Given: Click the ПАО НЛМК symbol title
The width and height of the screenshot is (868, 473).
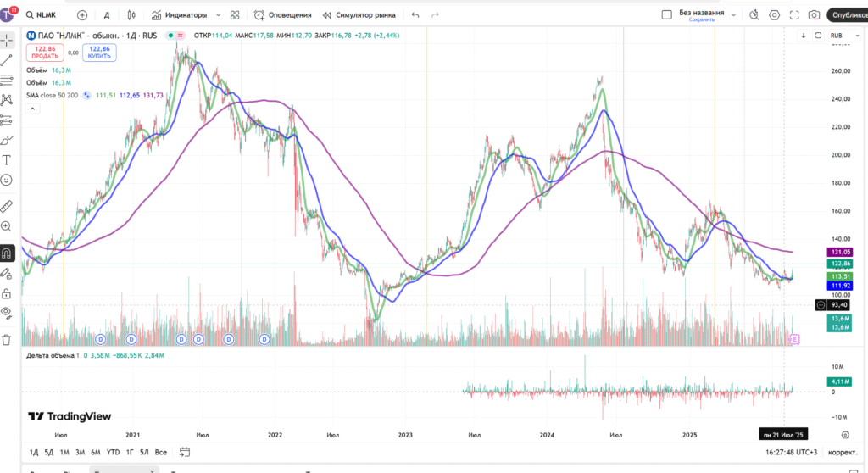Looking at the screenshot, I should pos(92,36).
